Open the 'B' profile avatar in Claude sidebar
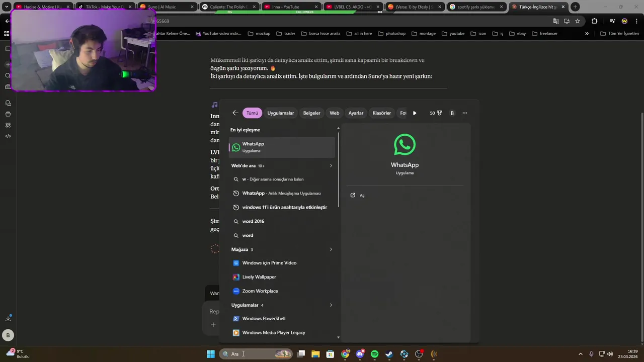644x362 pixels. tap(8, 335)
